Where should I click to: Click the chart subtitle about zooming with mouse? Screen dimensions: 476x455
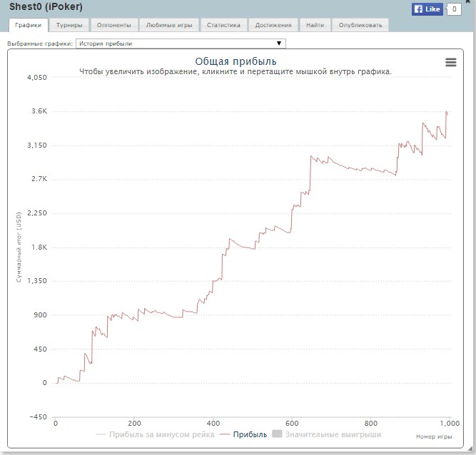236,72
